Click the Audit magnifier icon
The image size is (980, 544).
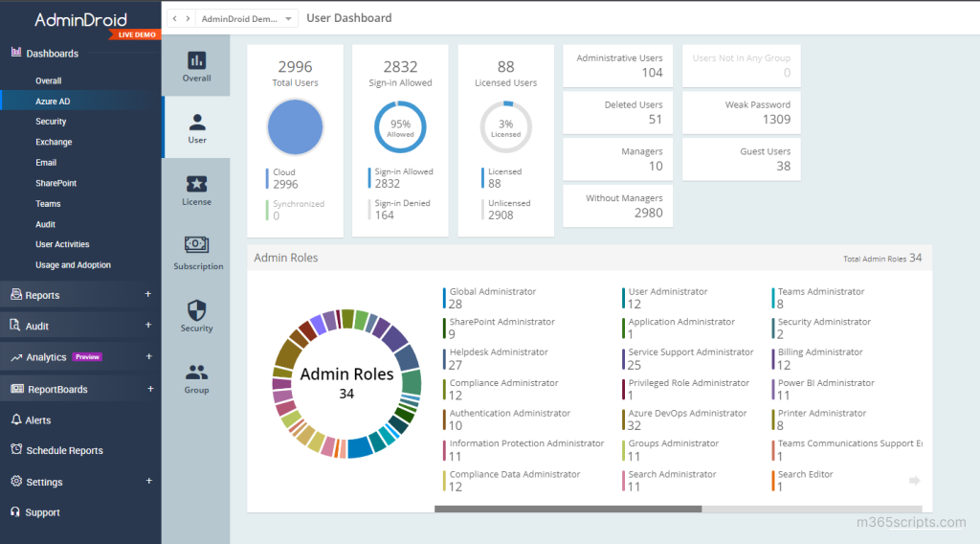[15, 325]
